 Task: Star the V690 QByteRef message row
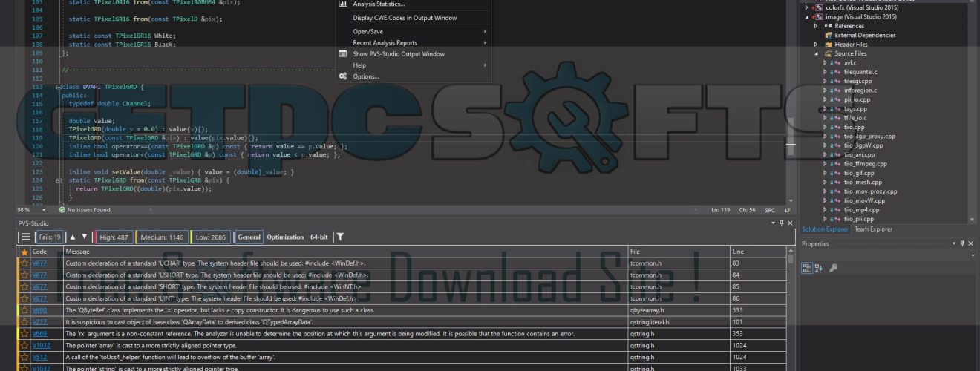[24, 310]
